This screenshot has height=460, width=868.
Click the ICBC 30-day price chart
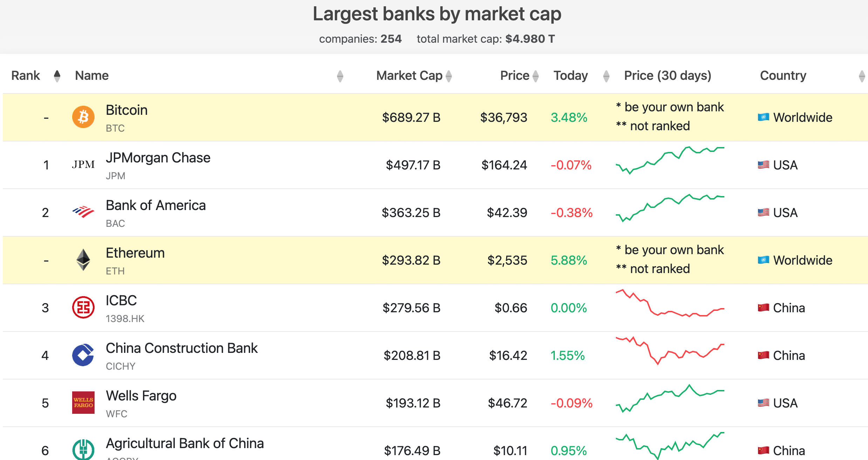point(670,304)
